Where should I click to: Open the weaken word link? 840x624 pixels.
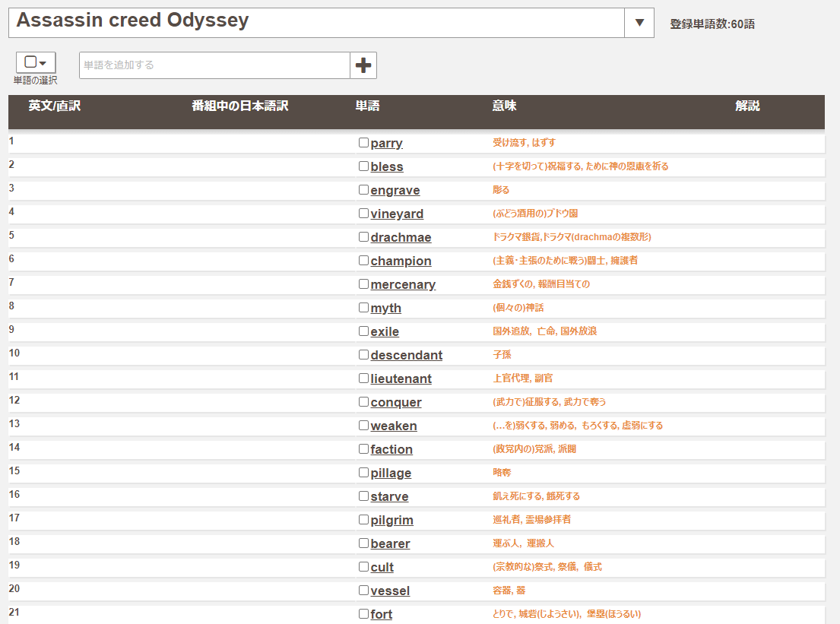click(394, 426)
